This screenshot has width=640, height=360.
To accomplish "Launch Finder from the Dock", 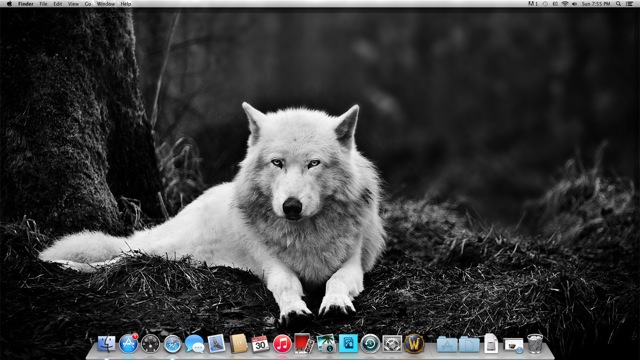I will tap(107, 344).
